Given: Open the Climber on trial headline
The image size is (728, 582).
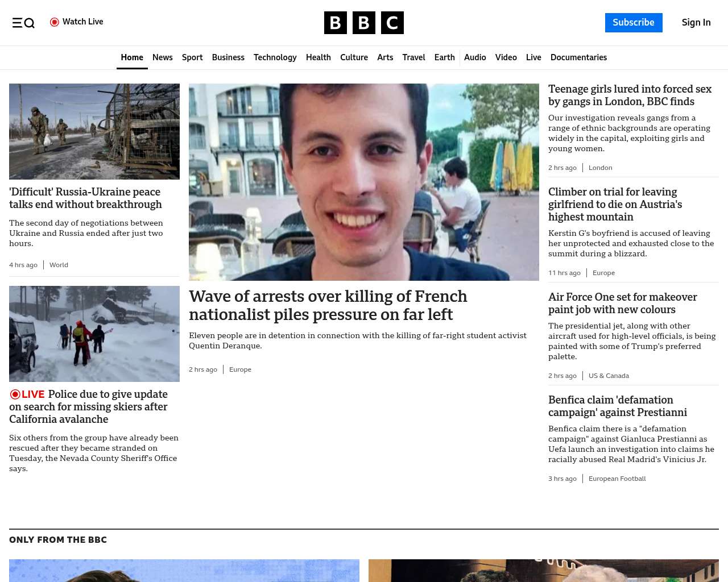Looking at the screenshot, I should (x=615, y=204).
